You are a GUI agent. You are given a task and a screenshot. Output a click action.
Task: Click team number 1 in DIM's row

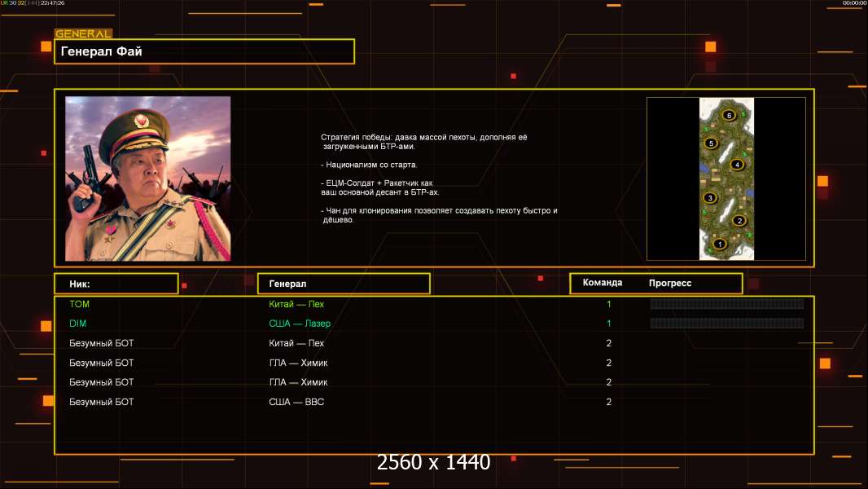[x=609, y=324]
